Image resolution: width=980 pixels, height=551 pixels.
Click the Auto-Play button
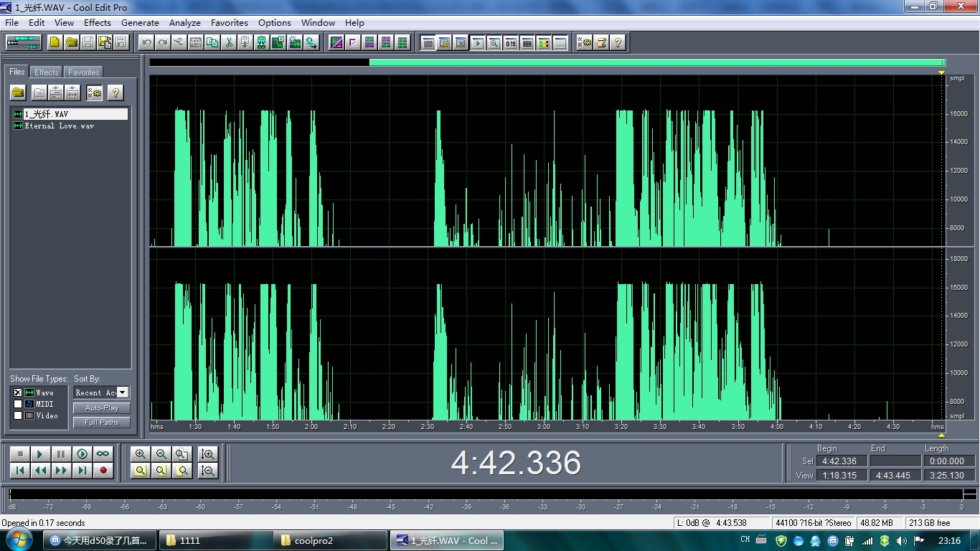pos(102,408)
